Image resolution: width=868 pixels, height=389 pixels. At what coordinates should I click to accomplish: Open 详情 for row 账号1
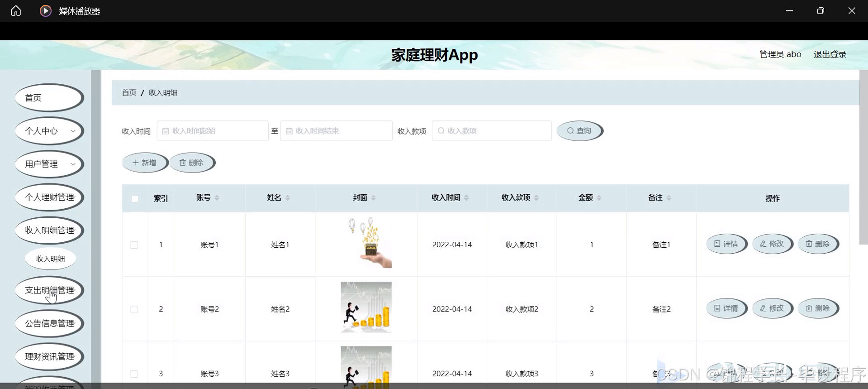[726, 244]
